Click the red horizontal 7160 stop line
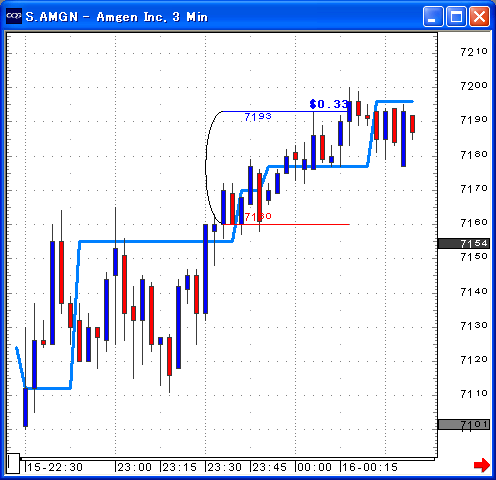496x480 pixels. click(286, 224)
